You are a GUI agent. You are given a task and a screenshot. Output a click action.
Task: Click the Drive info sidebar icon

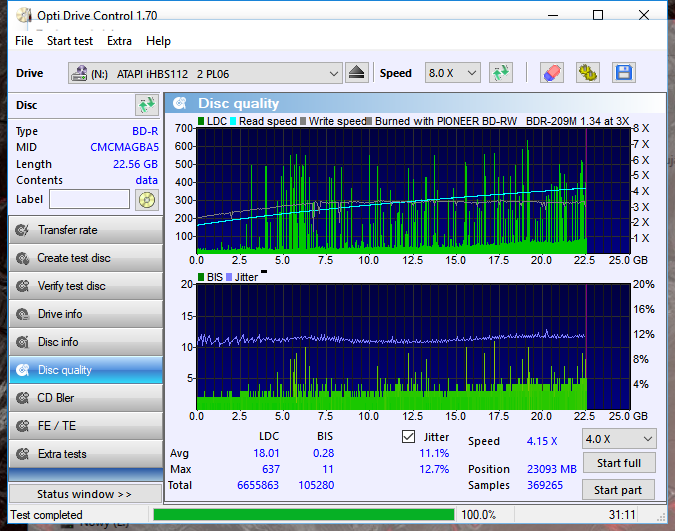22,314
